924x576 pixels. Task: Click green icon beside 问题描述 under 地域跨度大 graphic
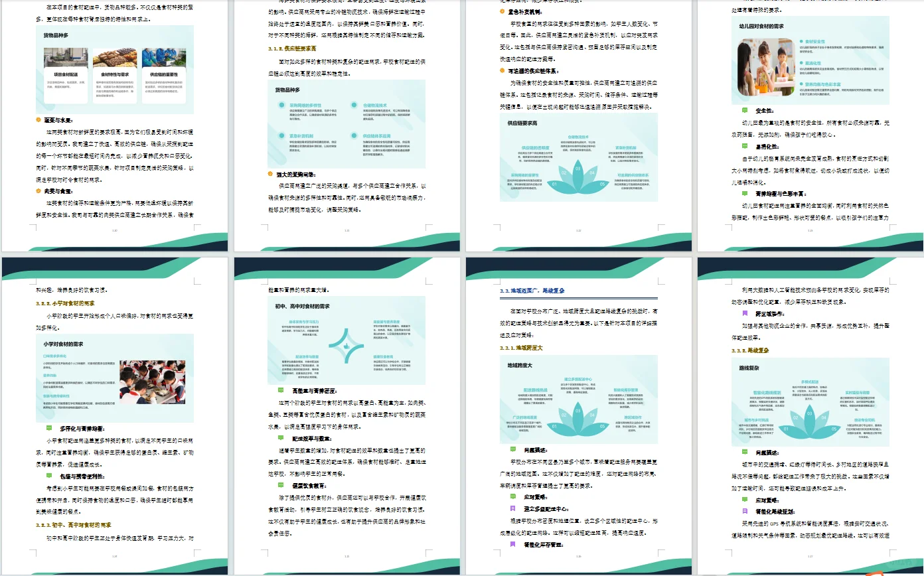(x=512, y=449)
